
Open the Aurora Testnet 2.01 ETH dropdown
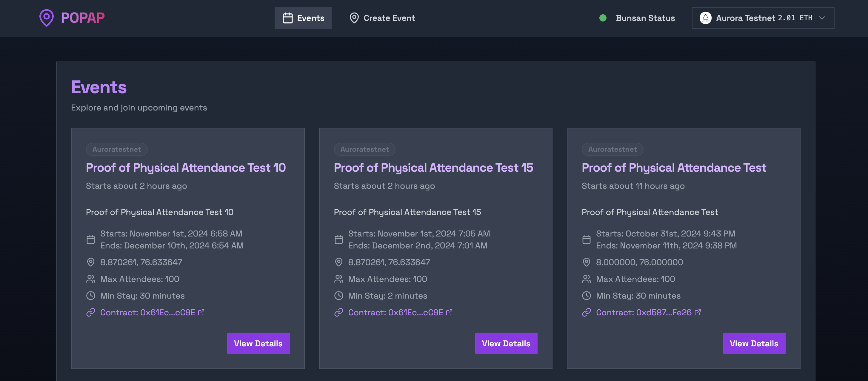pos(763,18)
